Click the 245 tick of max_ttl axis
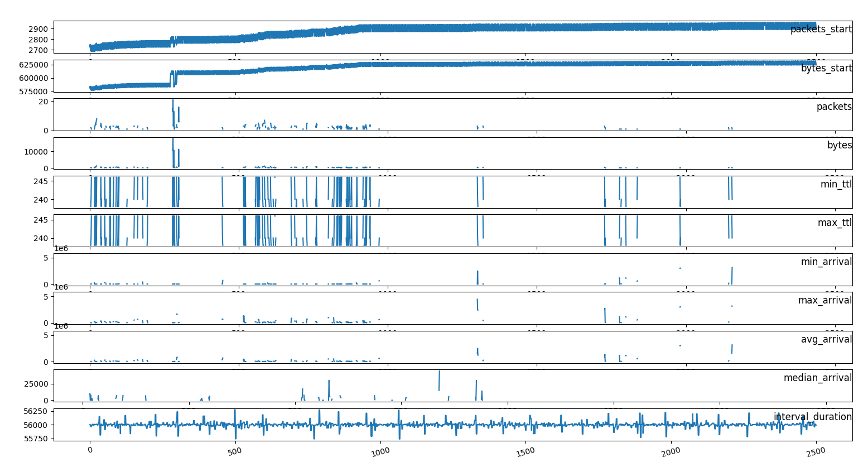Screen dimensions: 868x472 tap(42, 220)
